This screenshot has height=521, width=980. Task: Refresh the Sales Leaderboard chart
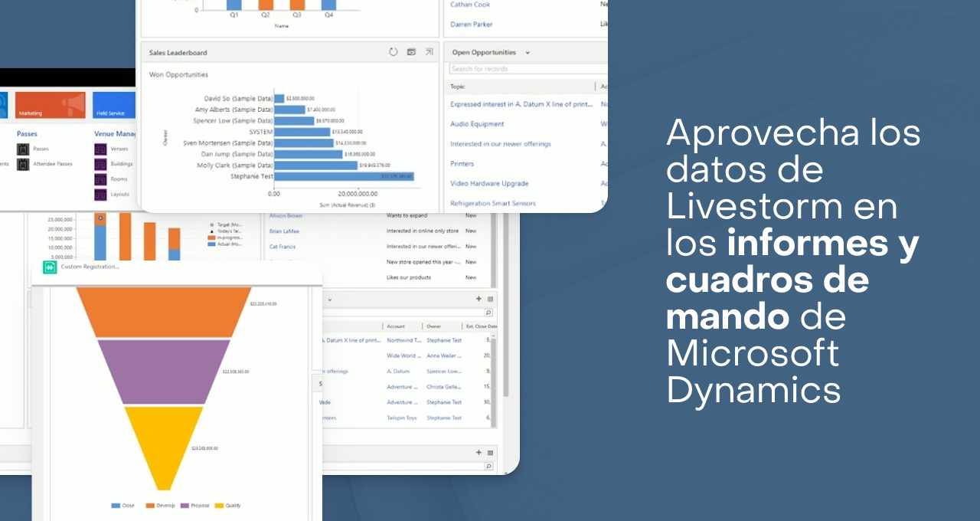393,52
